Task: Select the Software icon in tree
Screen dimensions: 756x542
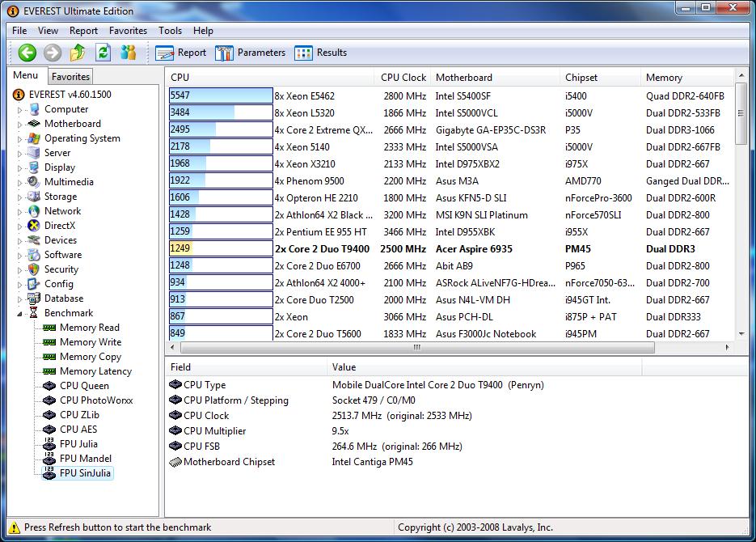Action: coord(34,255)
